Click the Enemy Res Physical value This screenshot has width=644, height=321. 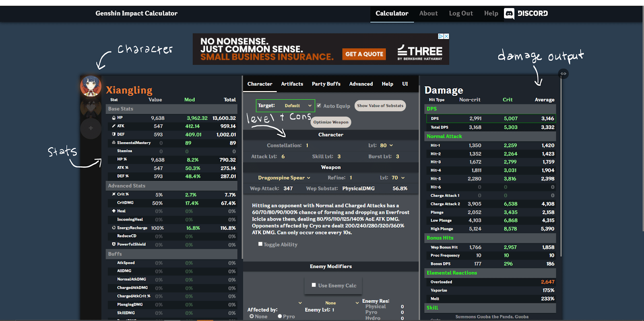(402, 307)
